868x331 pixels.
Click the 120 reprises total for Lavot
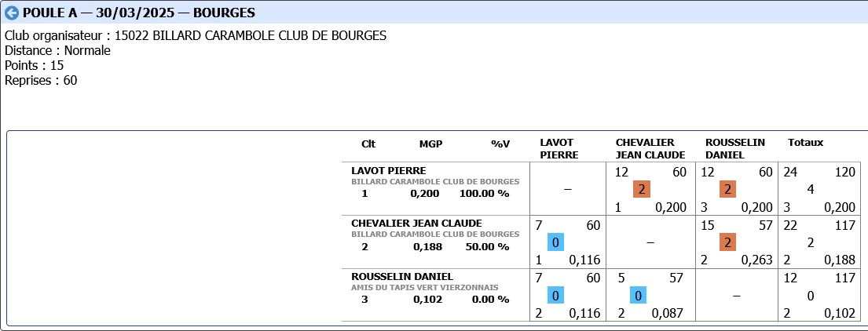point(844,173)
